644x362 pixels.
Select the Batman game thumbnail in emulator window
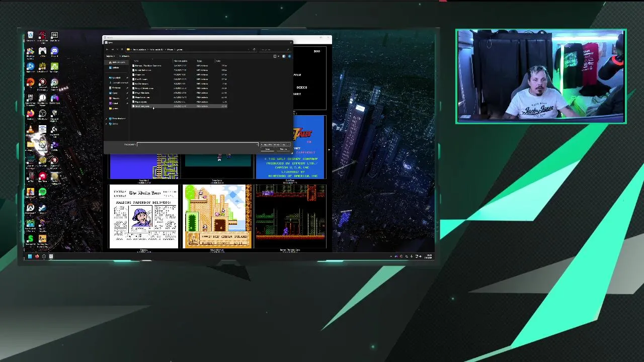click(290, 217)
